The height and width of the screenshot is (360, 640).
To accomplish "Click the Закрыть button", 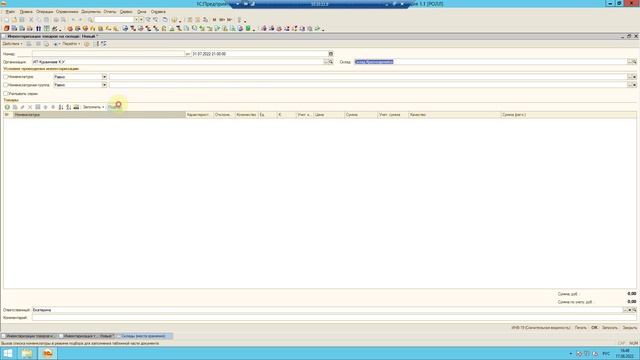I will [629, 327].
